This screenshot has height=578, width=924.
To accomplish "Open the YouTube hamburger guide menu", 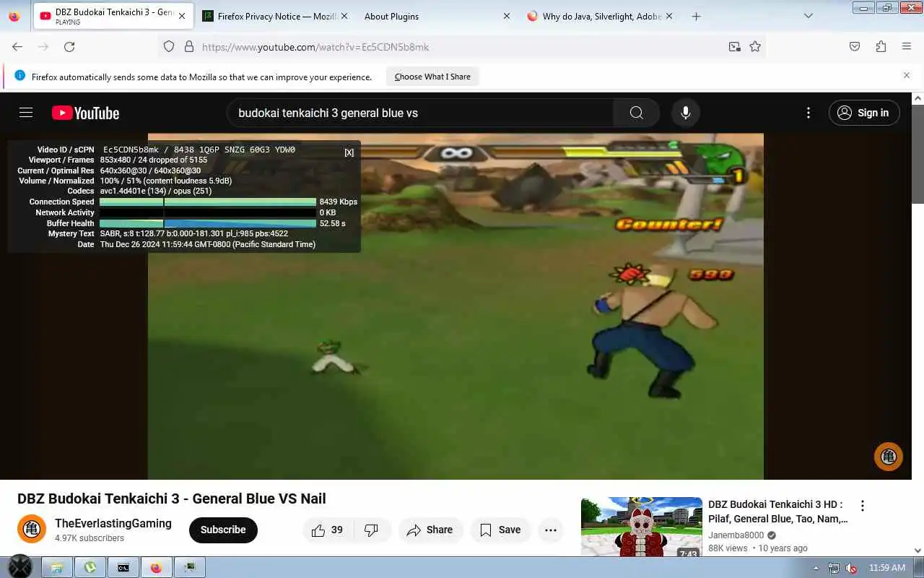I will pyautogui.click(x=26, y=113).
